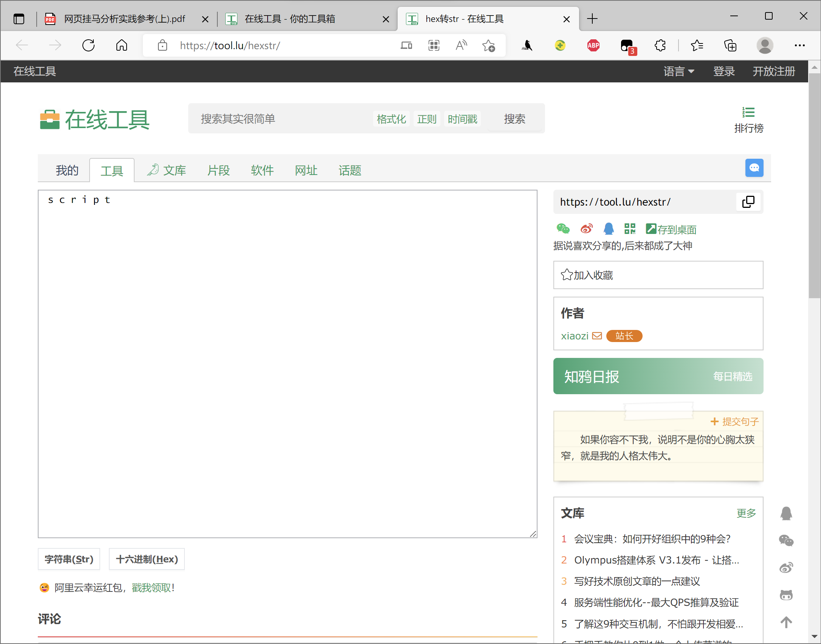Screen dimensions: 821x644
Task: Add the page to favorites star icon
Action: 488,46
